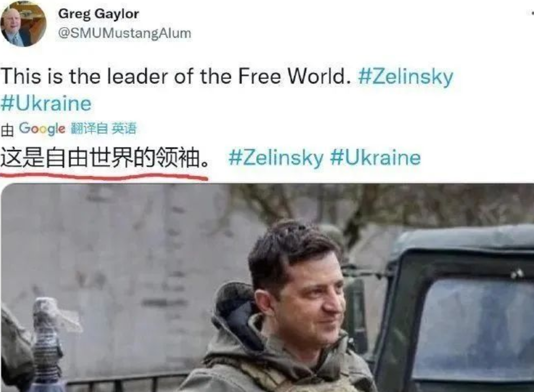
Task: Open the @SMUMustangAlum handle link
Action: click(x=125, y=34)
